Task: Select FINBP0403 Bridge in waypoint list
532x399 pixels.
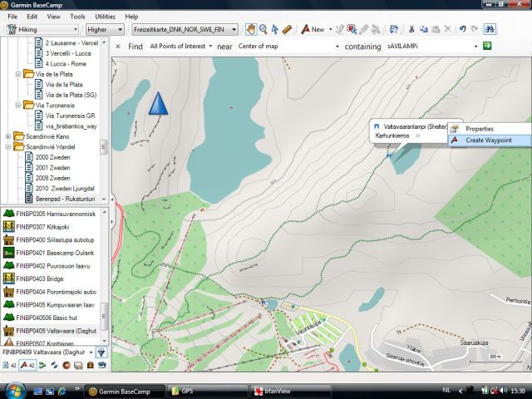Action: pos(38,279)
